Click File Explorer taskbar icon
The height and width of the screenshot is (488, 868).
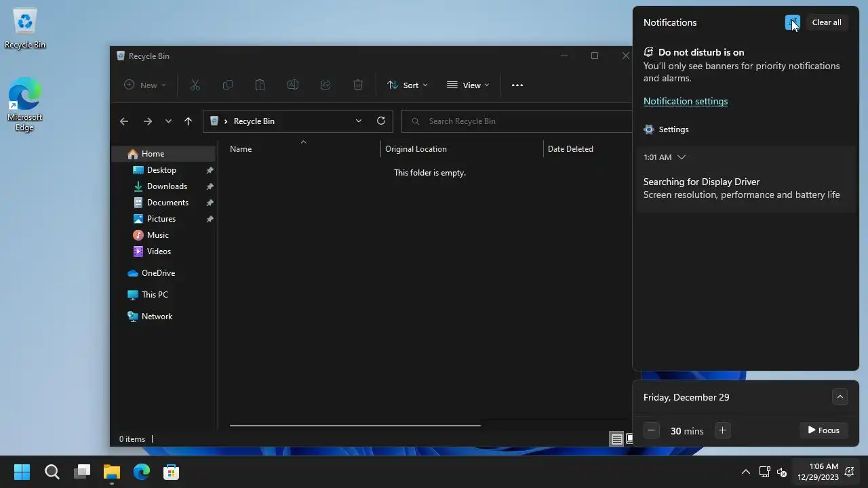click(x=112, y=472)
